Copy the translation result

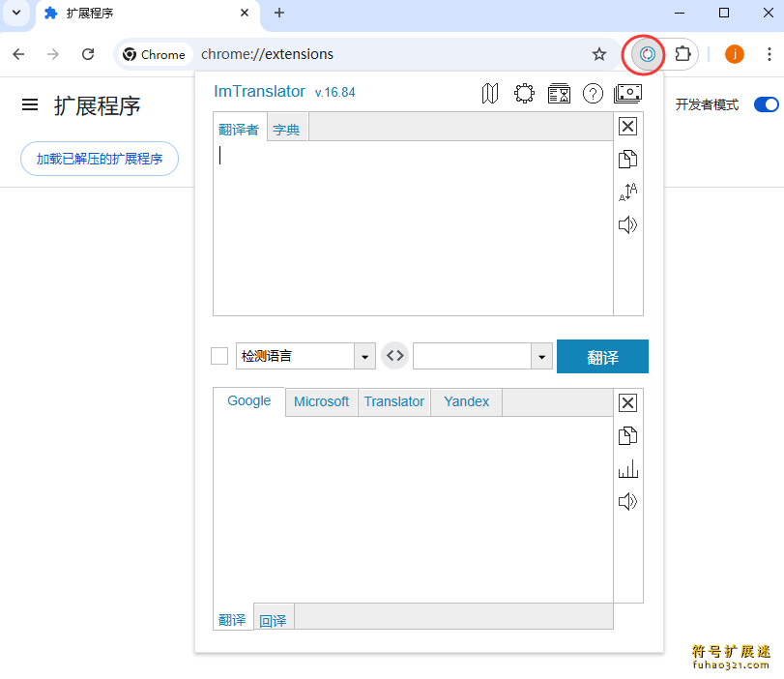(x=627, y=436)
